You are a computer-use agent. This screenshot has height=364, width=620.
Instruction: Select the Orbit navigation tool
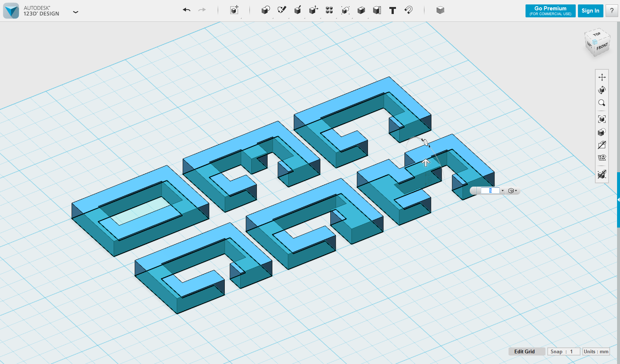pos(602,90)
